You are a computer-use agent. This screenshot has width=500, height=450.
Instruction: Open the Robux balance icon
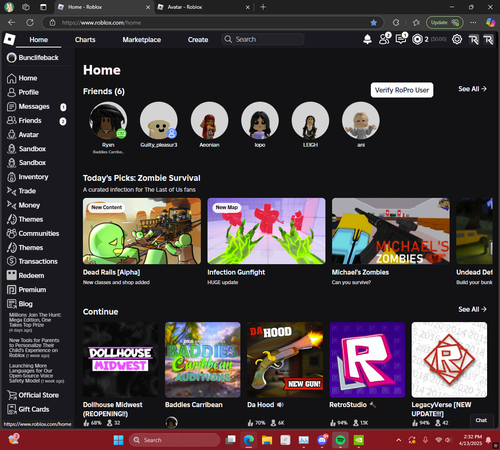pyautogui.click(x=417, y=39)
